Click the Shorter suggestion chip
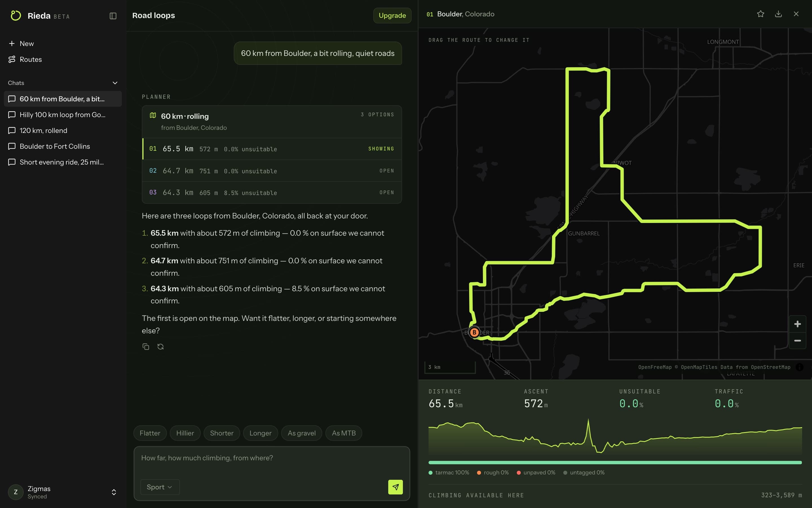This screenshot has width=812, height=508. (x=221, y=433)
